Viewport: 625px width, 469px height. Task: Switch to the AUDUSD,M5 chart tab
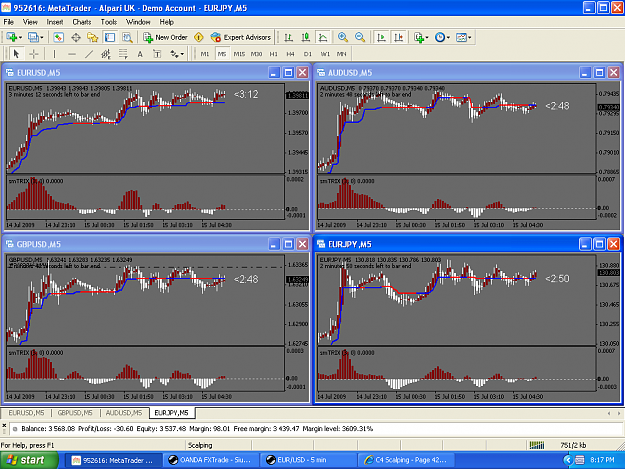(x=124, y=413)
